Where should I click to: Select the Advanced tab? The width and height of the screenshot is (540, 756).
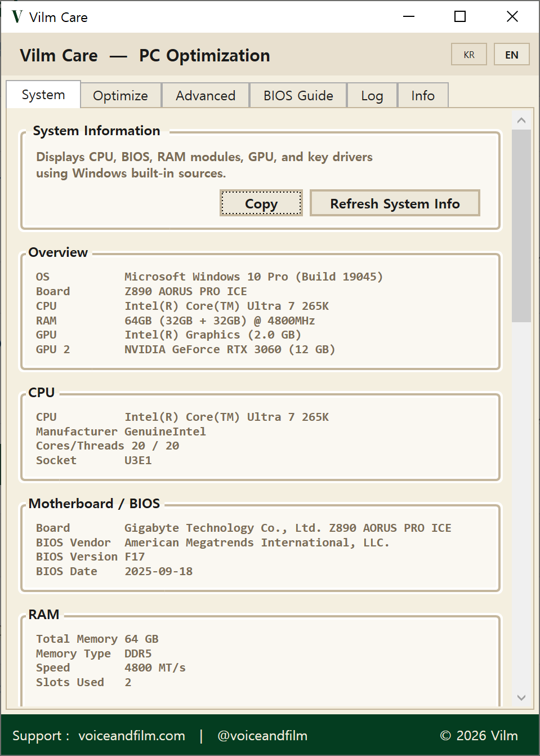click(205, 95)
